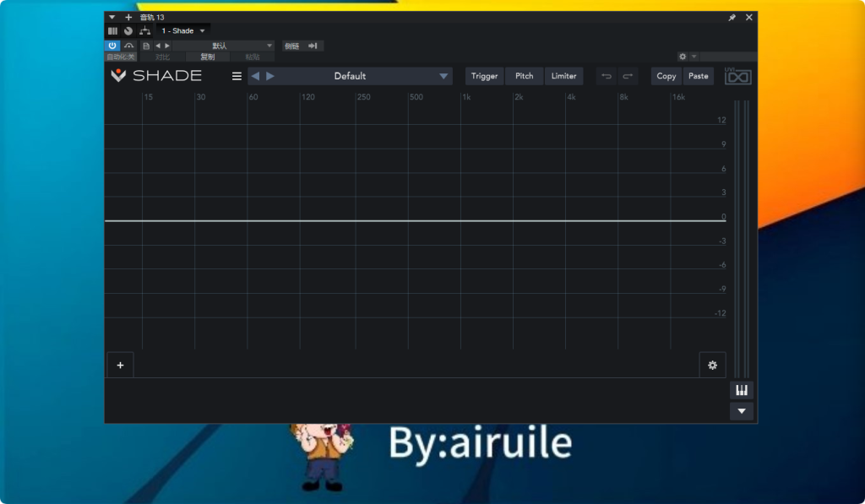The width and height of the screenshot is (865, 504).
Task: Toggle the piano keyboard icon
Action: pos(742,390)
